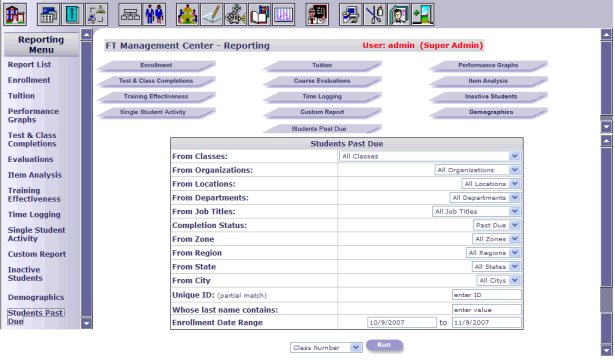Click the exit door logout icon
Image resolution: width=615 pixels, height=360 pixels.
422,14
